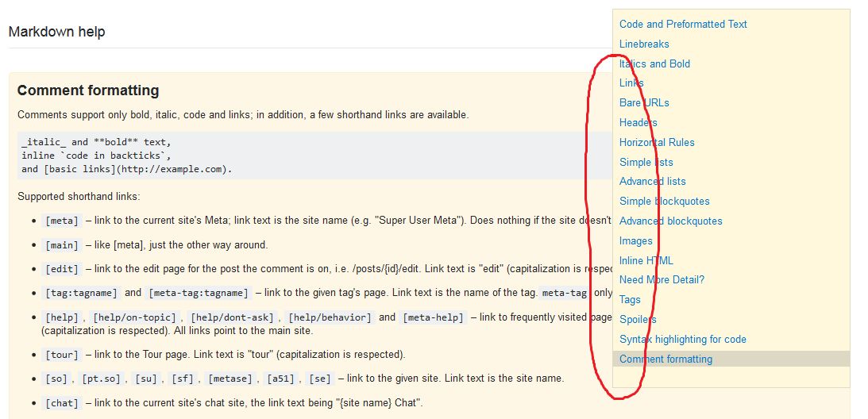Open the Code and Preformatted Text link

coord(682,25)
